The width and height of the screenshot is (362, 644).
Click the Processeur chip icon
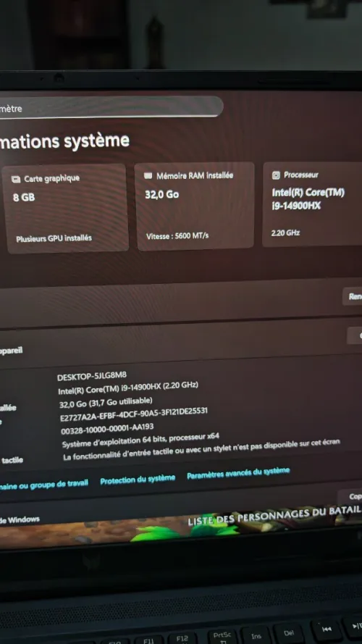tap(276, 175)
